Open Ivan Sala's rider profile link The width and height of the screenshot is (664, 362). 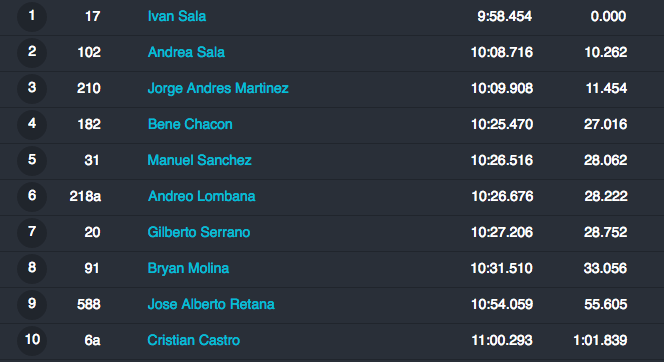(177, 16)
